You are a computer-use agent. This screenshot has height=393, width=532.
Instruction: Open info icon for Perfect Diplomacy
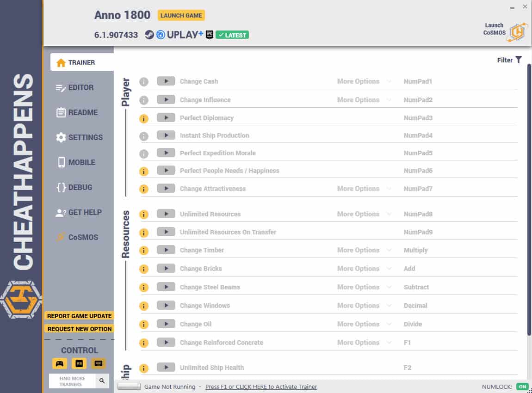pos(144,118)
